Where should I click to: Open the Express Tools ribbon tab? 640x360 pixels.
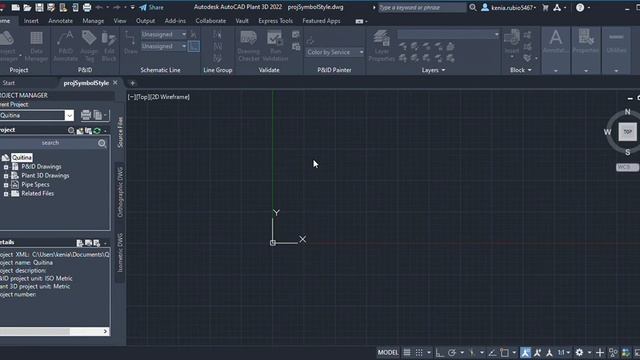(276, 21)
